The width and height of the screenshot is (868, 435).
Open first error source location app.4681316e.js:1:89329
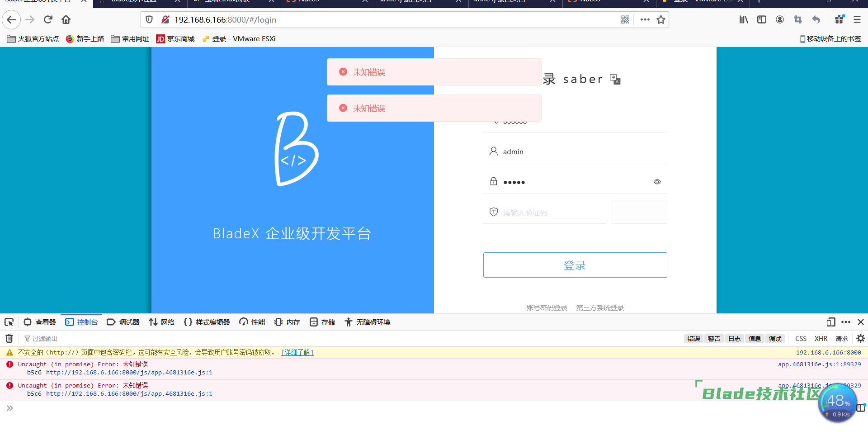coord(819,364)
